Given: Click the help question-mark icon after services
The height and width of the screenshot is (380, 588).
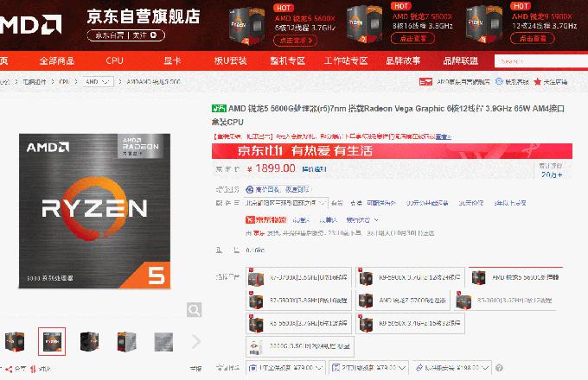Looking at the screenshot, I should pyautogui.click(x=499, y=368).
